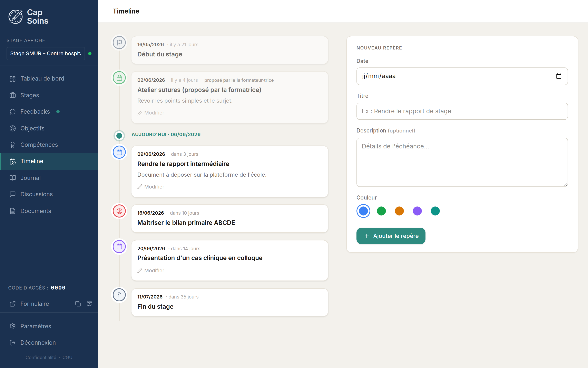Navigate to Objectifs

pos(49,128)
